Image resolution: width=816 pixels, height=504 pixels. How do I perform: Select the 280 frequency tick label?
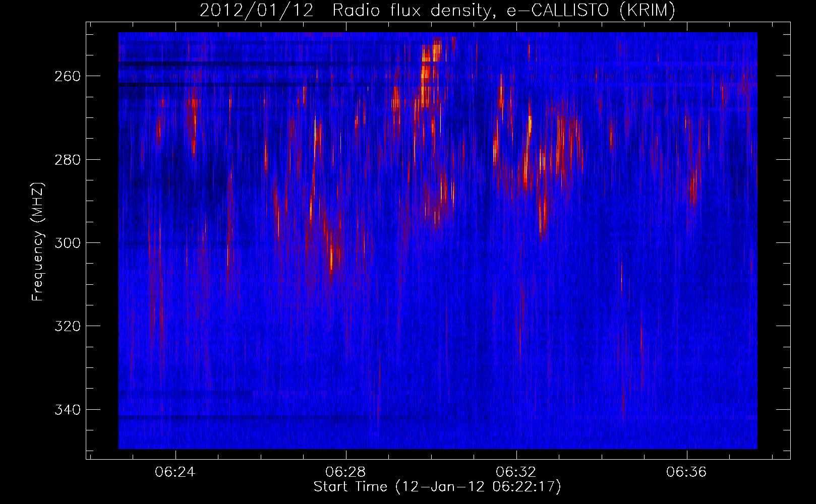(68, 160)
